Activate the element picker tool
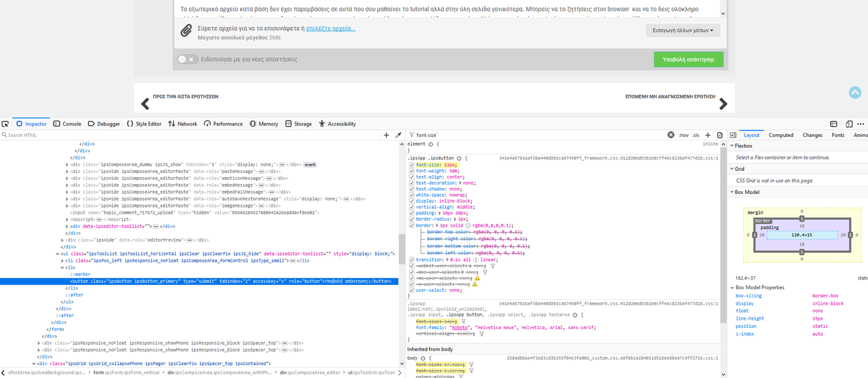Image resolution: width=868 pixels, height=378 pixels. pyautogui.click(x=5, y=124)
